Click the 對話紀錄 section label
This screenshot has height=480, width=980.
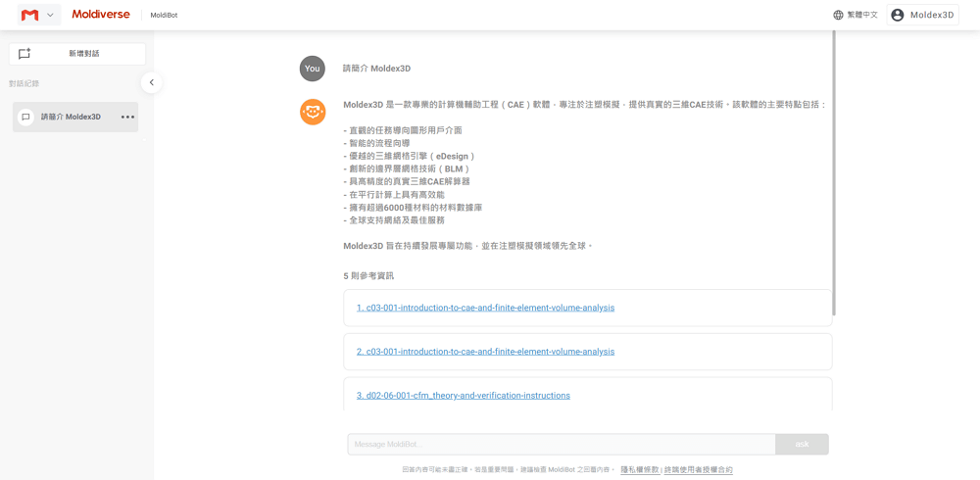tap(24, 83)
